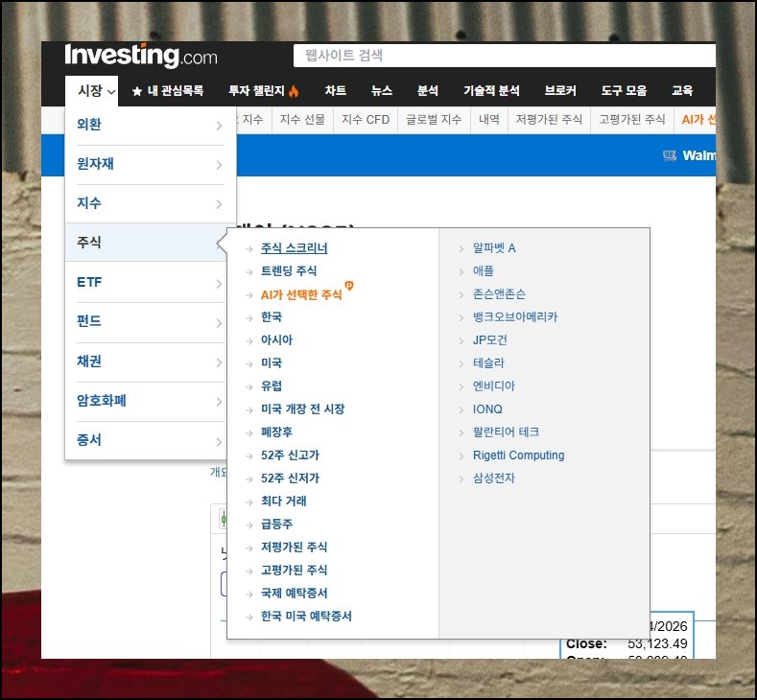The width and height of the screenshot is (757, 700).
Task: Switch to the 지수 선물 sub-tab
Action: (302, 120)
